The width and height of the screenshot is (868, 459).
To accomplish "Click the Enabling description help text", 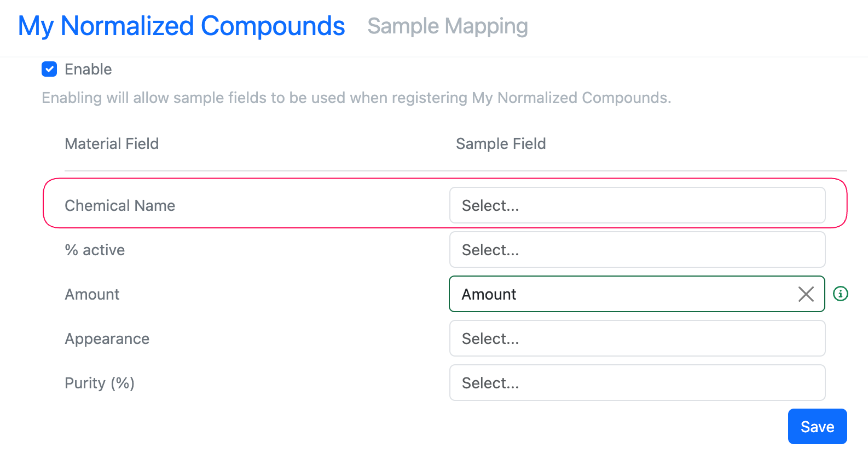I will point(356,97).
